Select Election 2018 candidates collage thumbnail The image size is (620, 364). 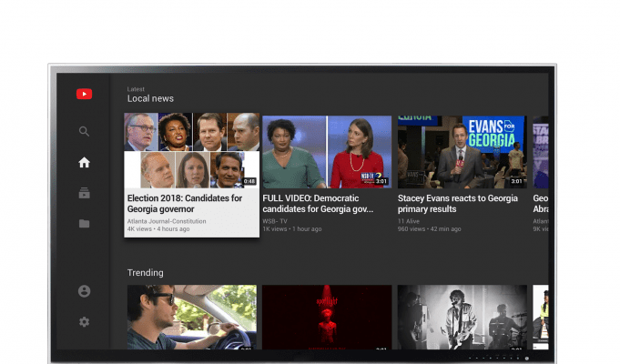(x=192, y=150)
